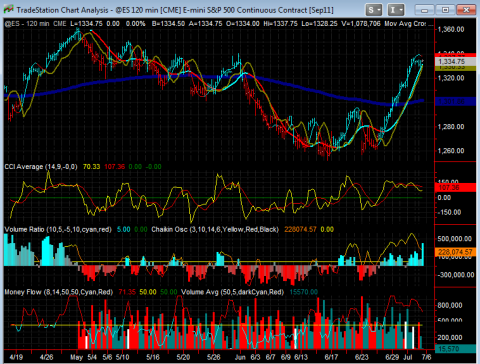Click the 5/16 date on time axis
Image resolution: width=480 pixels, height=364 pixels.
coord(153,357)
